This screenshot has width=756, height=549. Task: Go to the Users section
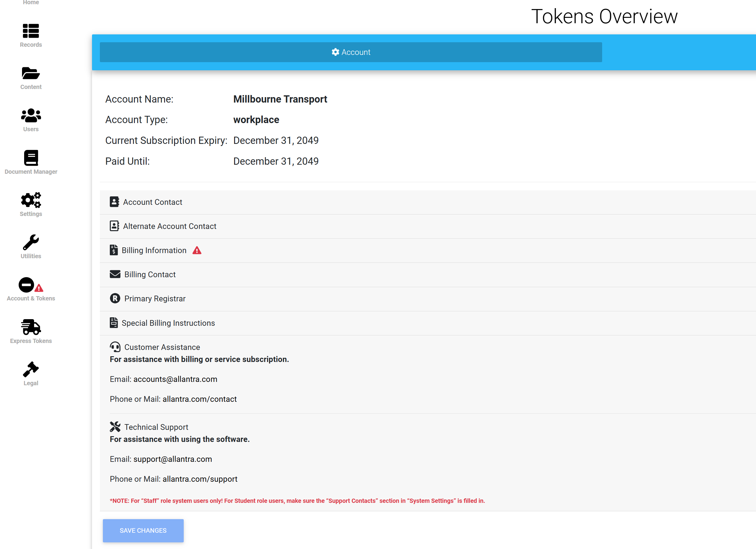point(31,116)
